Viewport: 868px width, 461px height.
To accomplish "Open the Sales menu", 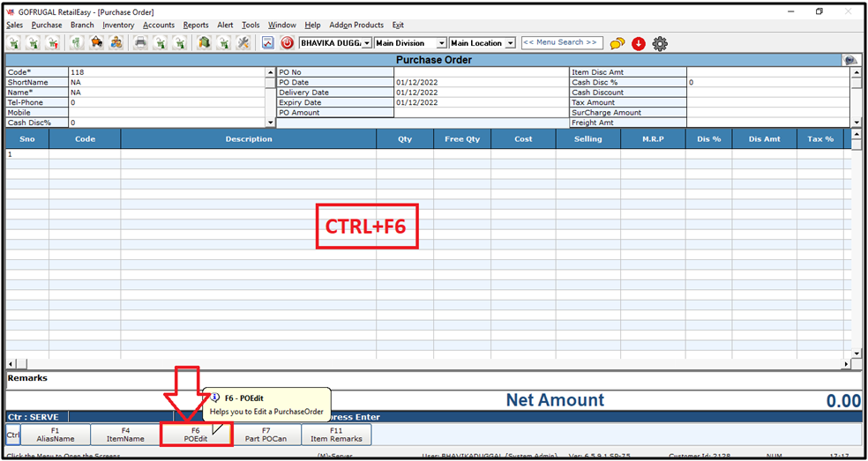I will point(14,25).
